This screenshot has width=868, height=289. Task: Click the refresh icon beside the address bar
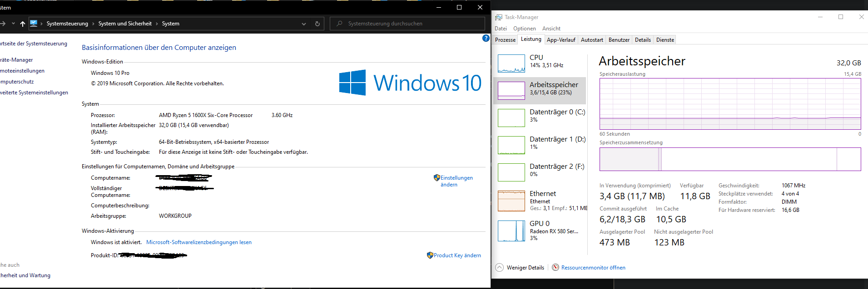click(x=317, y=24)
